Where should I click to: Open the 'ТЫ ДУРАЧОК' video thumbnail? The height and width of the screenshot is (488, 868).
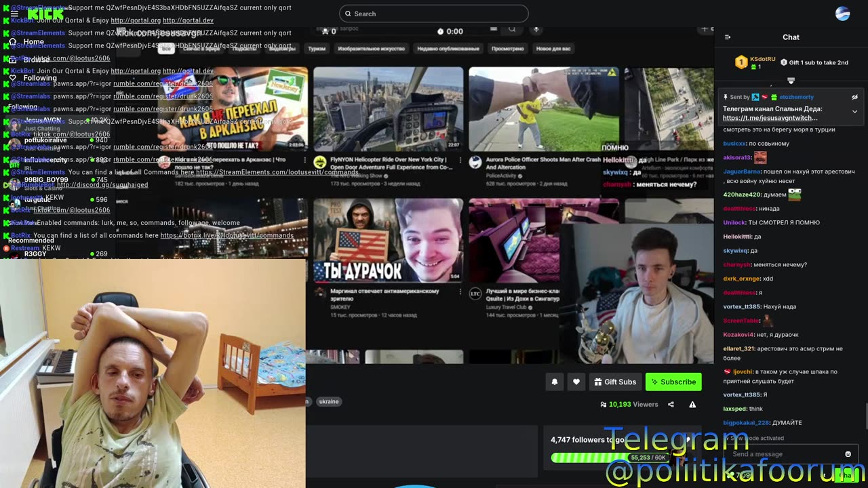pyautogui.click(x=388, y=241)
